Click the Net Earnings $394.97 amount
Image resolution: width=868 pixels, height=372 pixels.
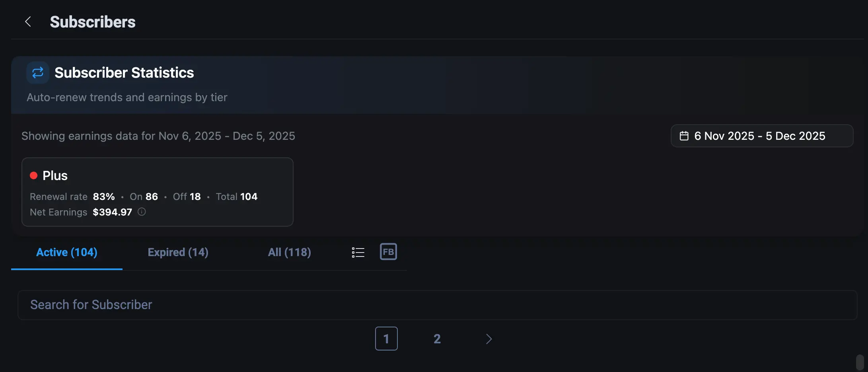tap(112, 212)
